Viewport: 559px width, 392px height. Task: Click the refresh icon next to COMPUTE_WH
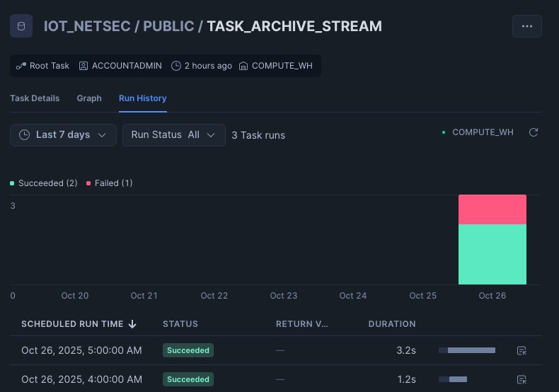[534, 132]
